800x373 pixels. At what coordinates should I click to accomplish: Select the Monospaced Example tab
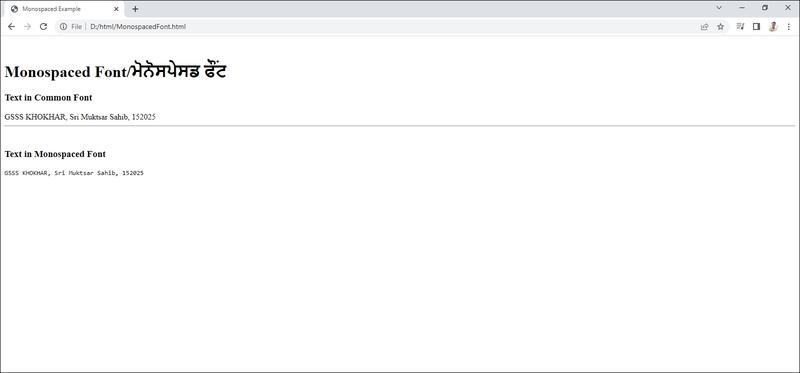[x=63, y=9]
